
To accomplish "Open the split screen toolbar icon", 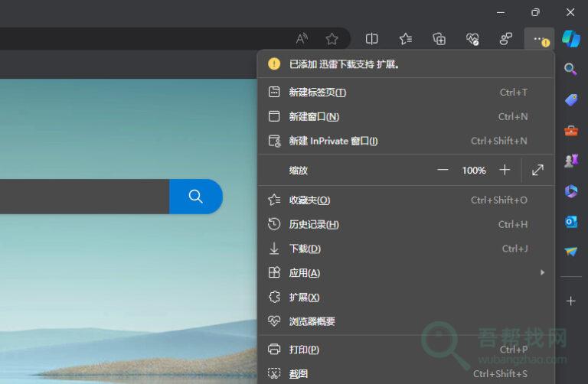I will [x=372, y=39].
